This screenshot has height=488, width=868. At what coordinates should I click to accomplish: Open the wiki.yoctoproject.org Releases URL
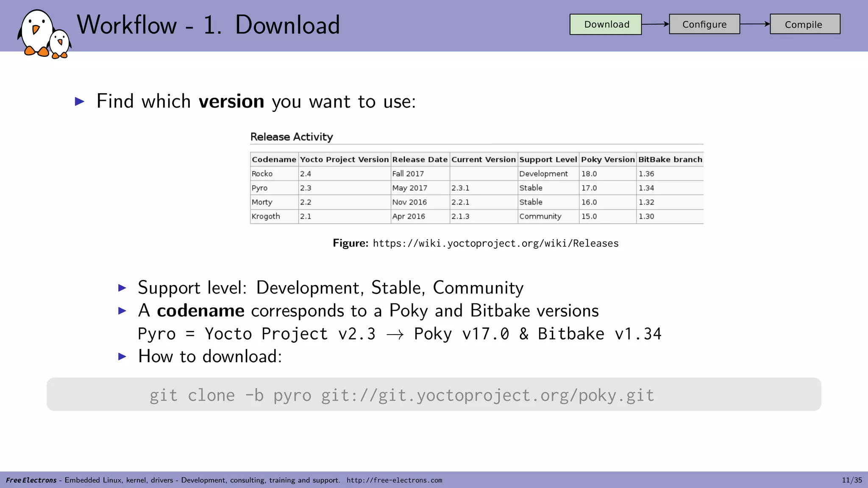pos(496,243)
